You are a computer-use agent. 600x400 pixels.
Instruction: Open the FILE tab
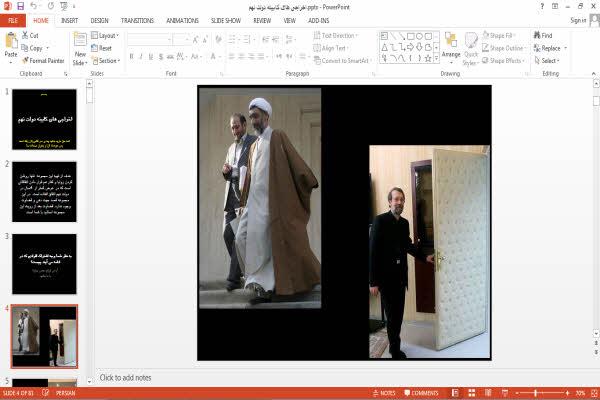click(x=13, y=20)
